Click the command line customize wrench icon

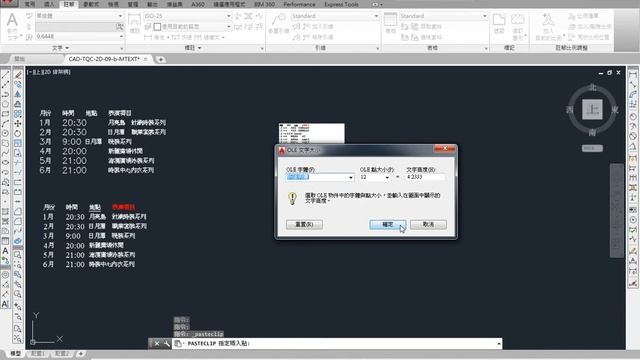(x=167, y=344)
